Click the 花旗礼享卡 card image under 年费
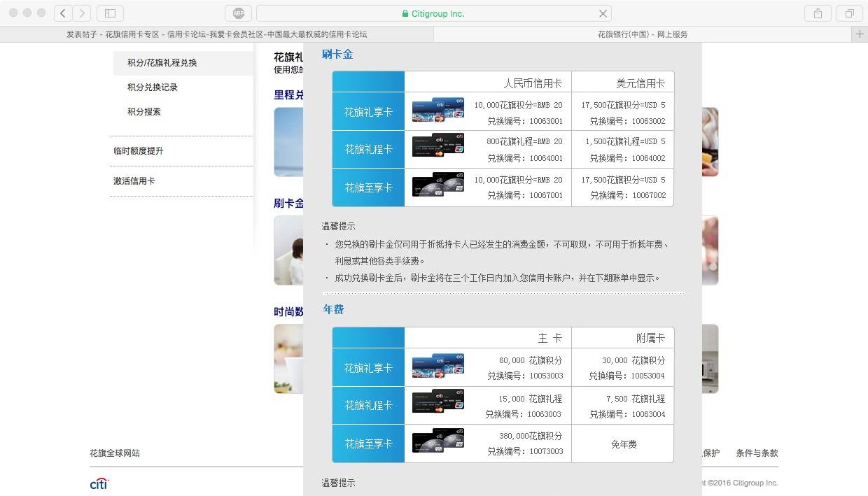Viewport: 868px width, 496px height. [x=438, y=367]
